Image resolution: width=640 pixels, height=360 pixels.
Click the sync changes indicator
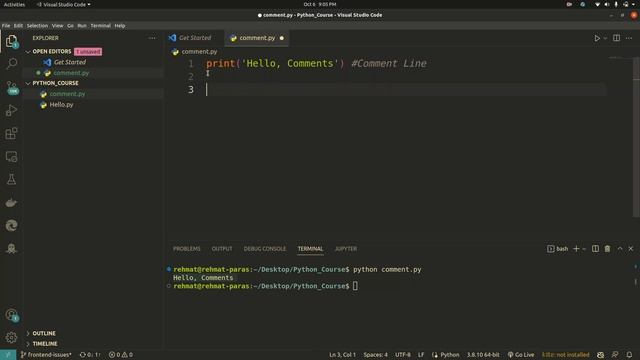pyautogui.click(x=90, y=355)
